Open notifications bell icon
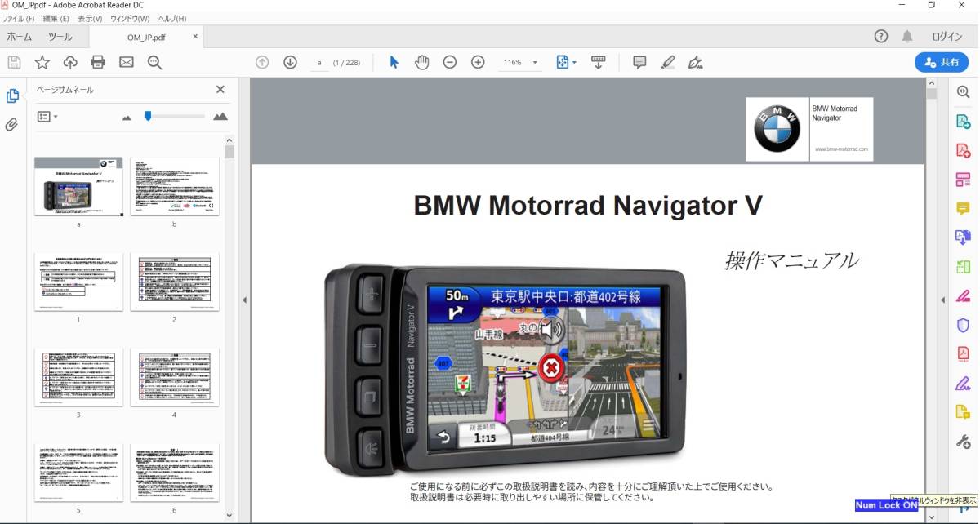 [907, 37]
